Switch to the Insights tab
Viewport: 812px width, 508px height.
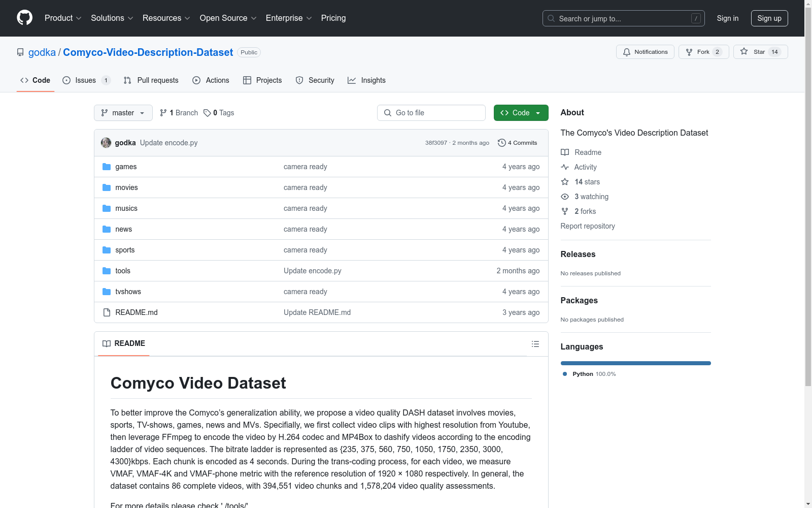(366, 80)
